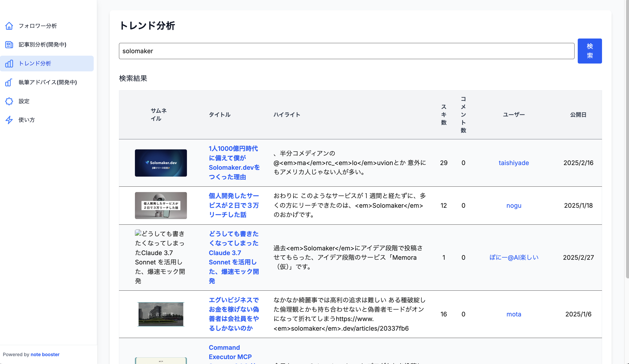Click the robot thumbnail of nogu's article
Screen dimensions: 629x364
[x=161, y=205]
